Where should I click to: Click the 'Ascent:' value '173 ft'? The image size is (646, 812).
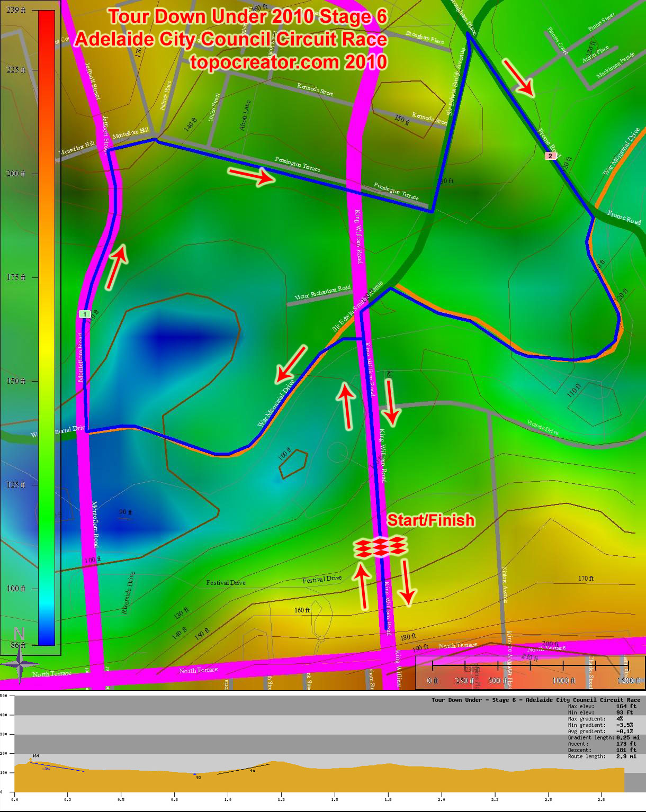click(626, 744)
